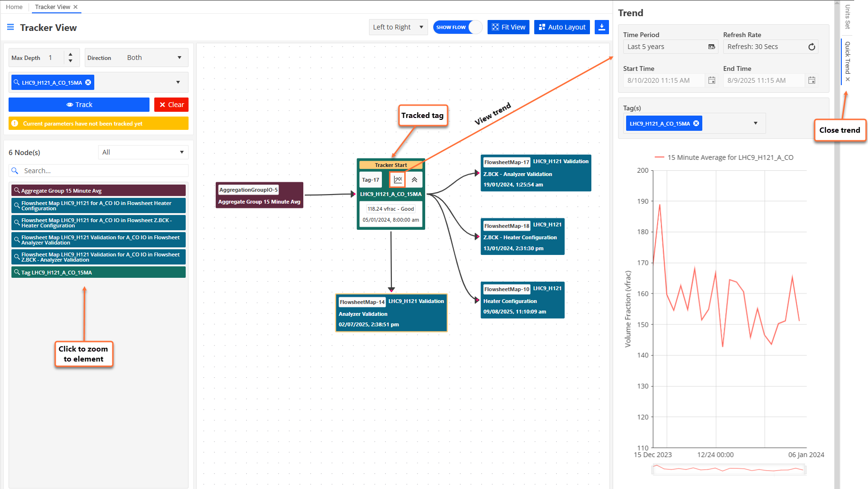The height and width of the screenshot is (489, 868).
Task: Select the Tracker View tab
Action: pos(52,7)
